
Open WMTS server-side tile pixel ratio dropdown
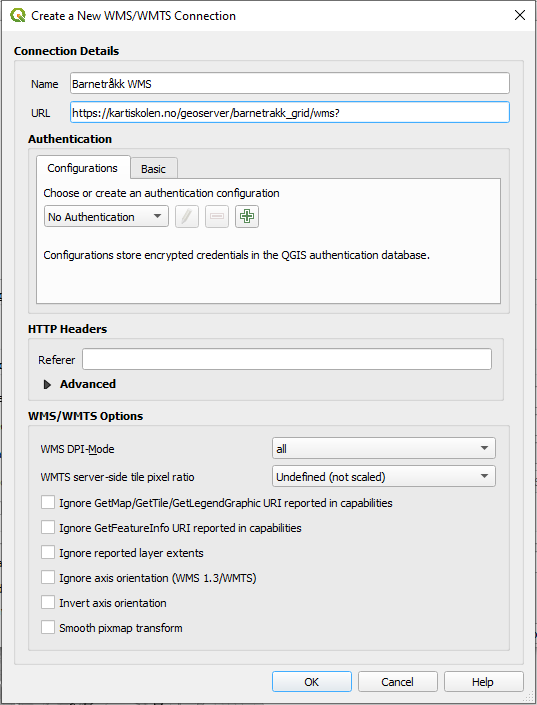point(384,477)
